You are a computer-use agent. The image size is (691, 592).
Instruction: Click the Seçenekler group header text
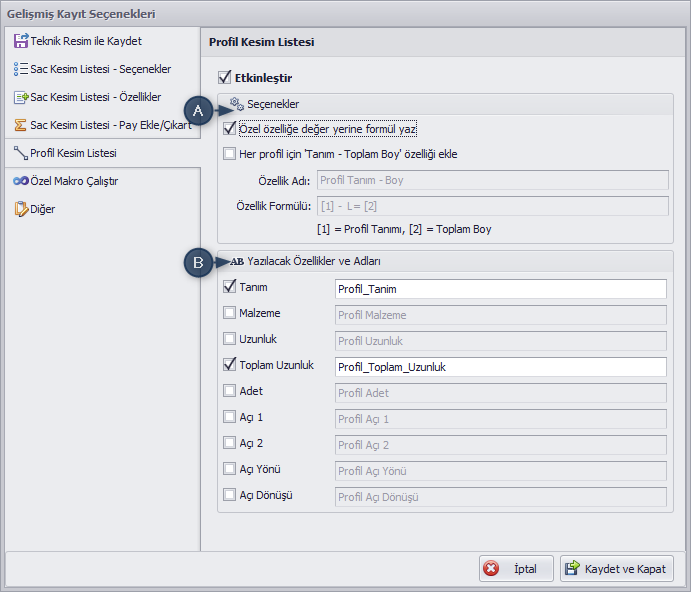273,104
